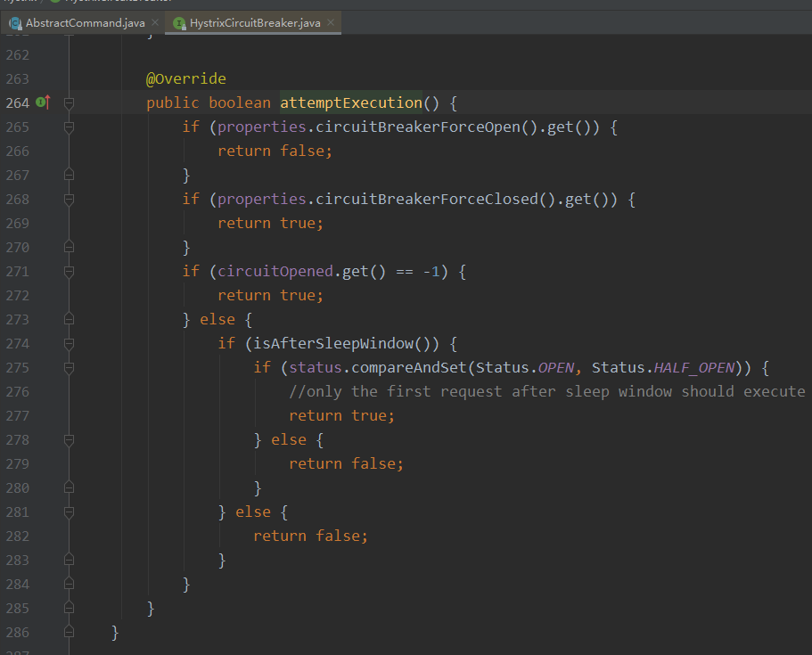Collapse the attemptExecution method fold on line 264

69,103
